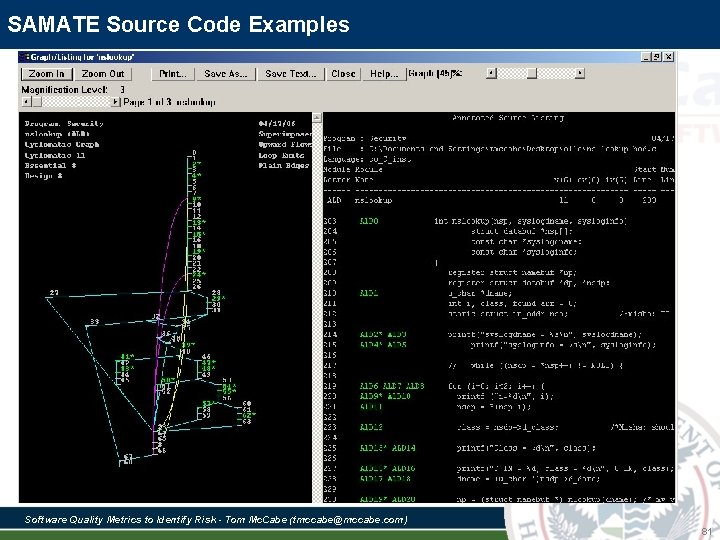The image size is (720, 540).
Task: Open Help... from the toolbar
Action: click(384, 74)
